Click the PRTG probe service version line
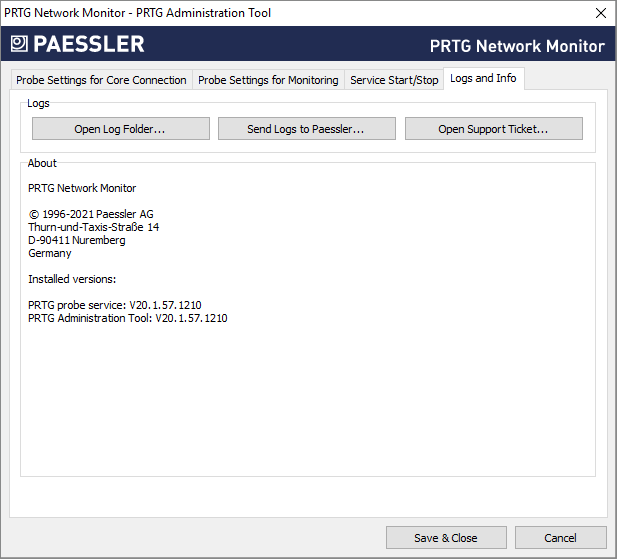This screenshot has width=617, height=559. click(x=115, y=305)
